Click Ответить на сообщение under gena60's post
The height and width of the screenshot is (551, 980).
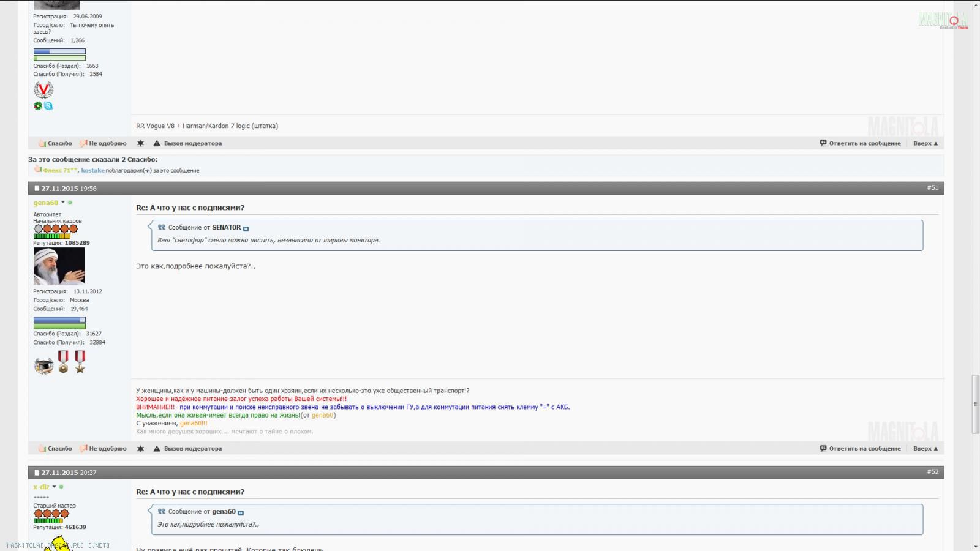point(861,449)
